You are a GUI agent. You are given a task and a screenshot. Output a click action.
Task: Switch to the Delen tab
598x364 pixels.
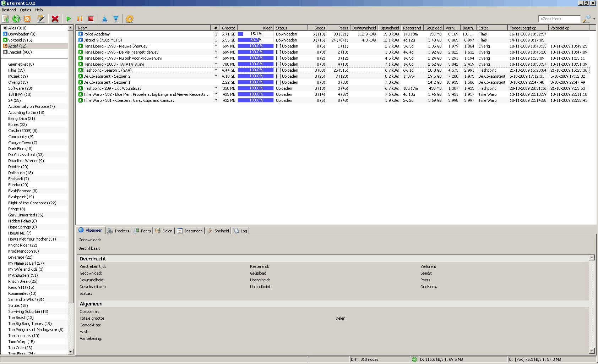(x=164, y=231)
